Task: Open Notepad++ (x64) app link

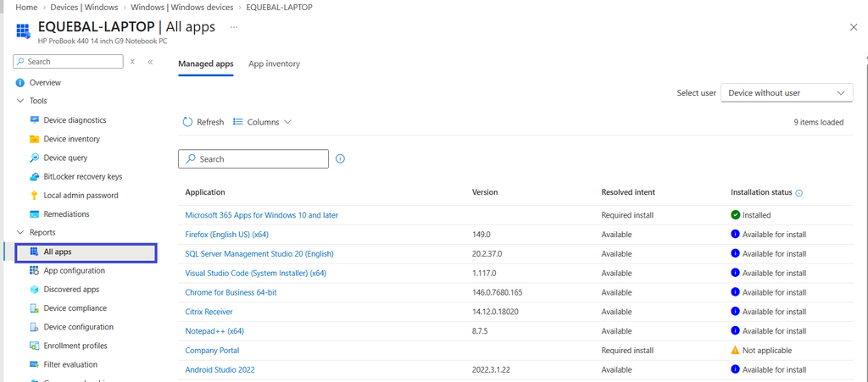Action: [x=214, y=331]
